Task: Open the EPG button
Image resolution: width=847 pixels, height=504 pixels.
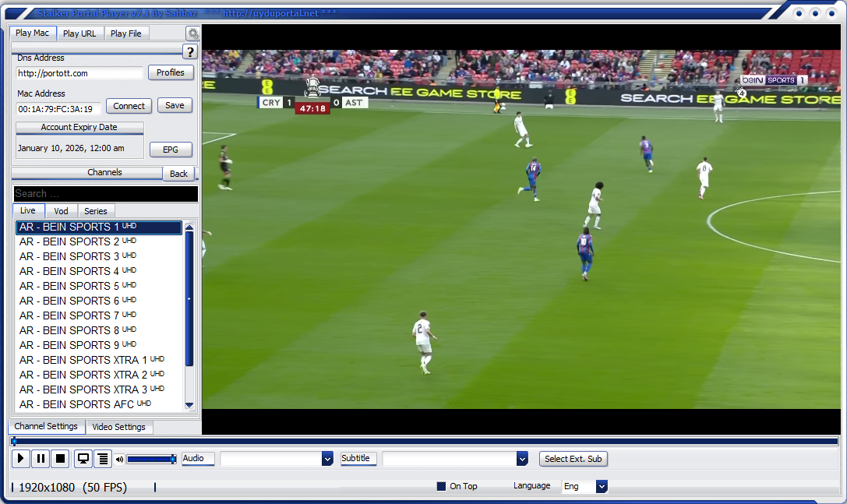Action: point(171,150)
